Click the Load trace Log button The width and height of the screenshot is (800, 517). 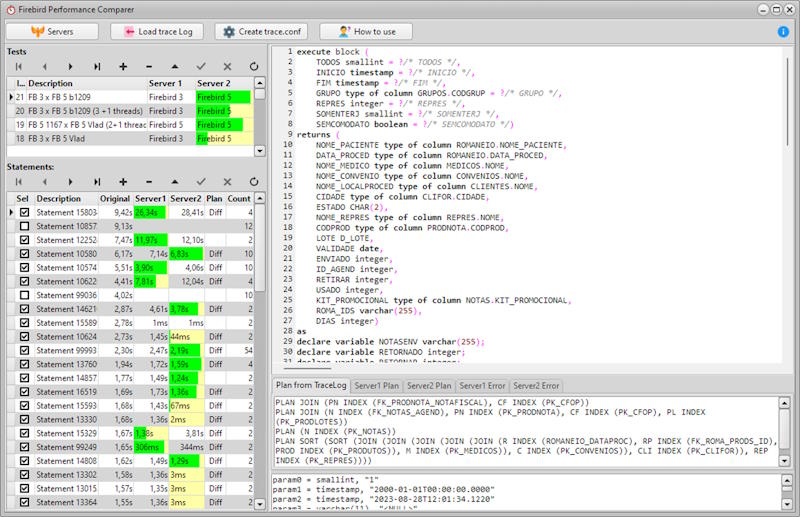tap(156, 31)
